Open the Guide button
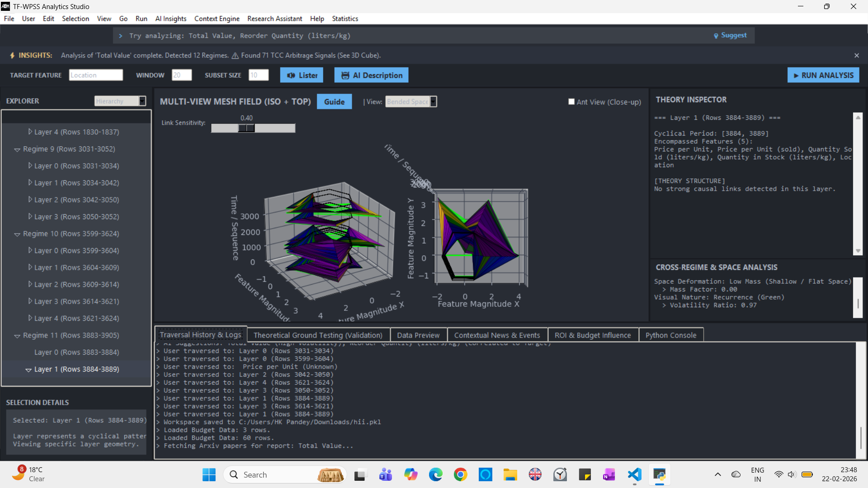Image resolution: width=868 pixels, height=488 pixels. coord(334,102)
